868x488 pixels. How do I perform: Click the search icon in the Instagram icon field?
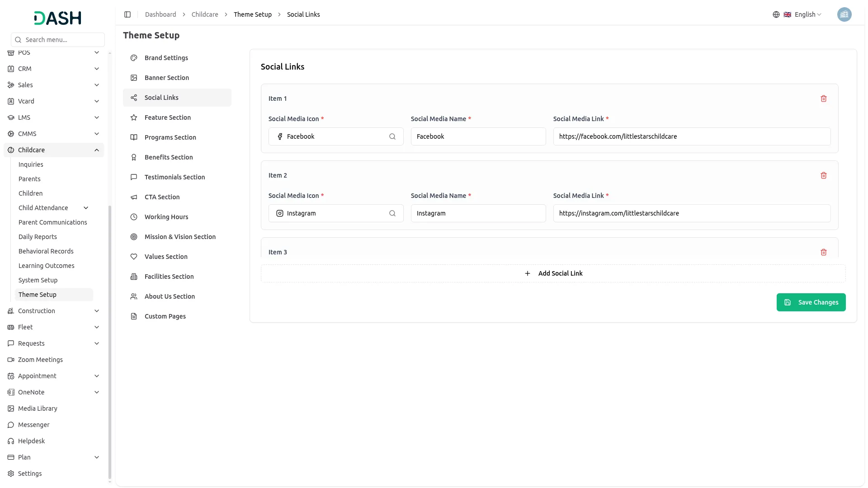click(x=392, y=213)
